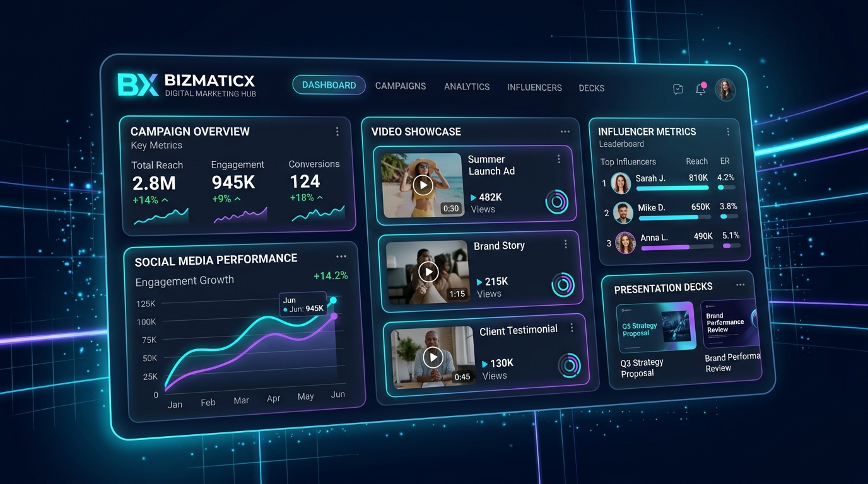Image resolution: width=868 pixels, height=484 pixels.
Task: Open Video Showcase options menu
Action: 565,132
